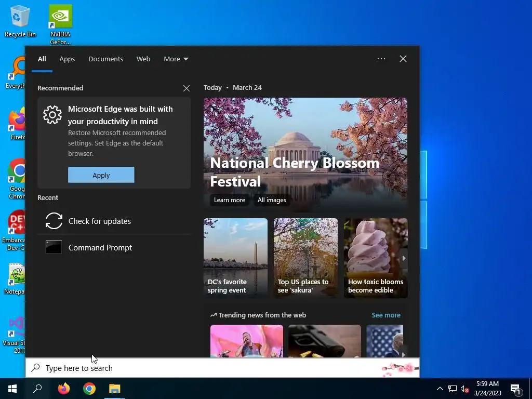532x399 pixels.
Task: Click the Today March 24 date text
Action: tap(233, 87)
